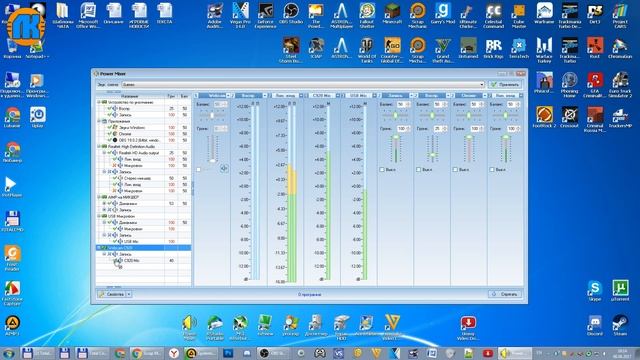Open the uTorrent desktop icon
640x360 pixels.
[x=620, y=291]
